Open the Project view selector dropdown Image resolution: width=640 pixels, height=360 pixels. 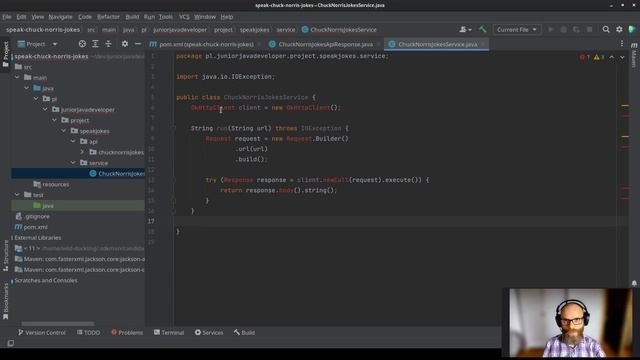[38, 44]
